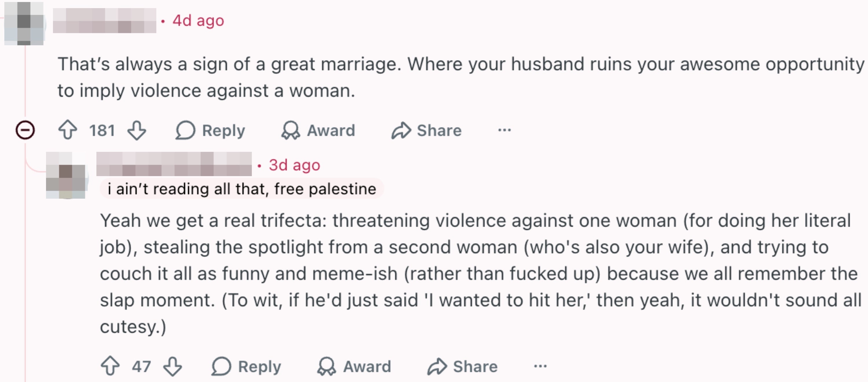Open the top commenter's avatar
The height and width of the screenshot is (382, 868).
coord(23,23)
